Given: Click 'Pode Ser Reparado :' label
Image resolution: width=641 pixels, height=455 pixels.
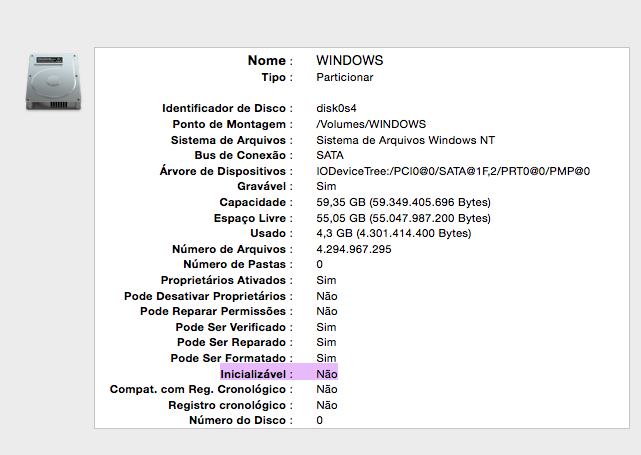Looking at the screenshot, I should click(x=235, y=343).
